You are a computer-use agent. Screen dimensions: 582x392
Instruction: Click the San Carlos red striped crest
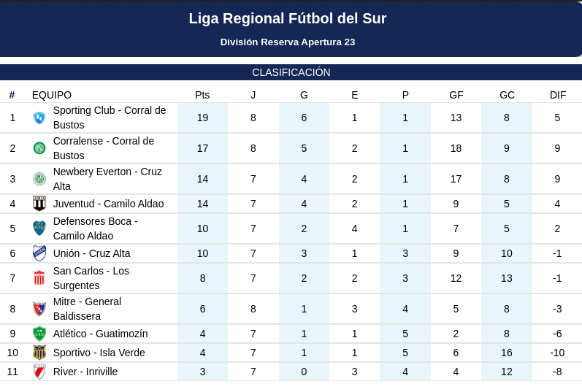pos(39,278)
